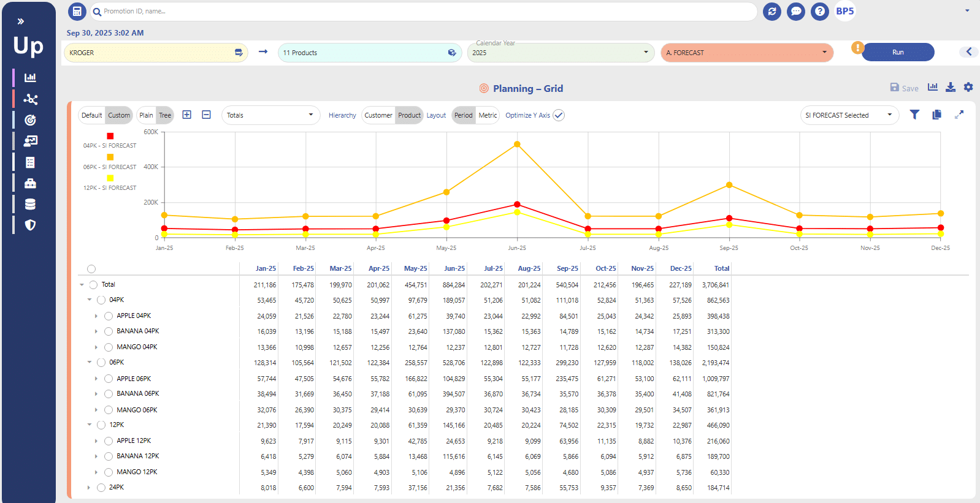Click the Promotion ID search field

pos(423,11)
